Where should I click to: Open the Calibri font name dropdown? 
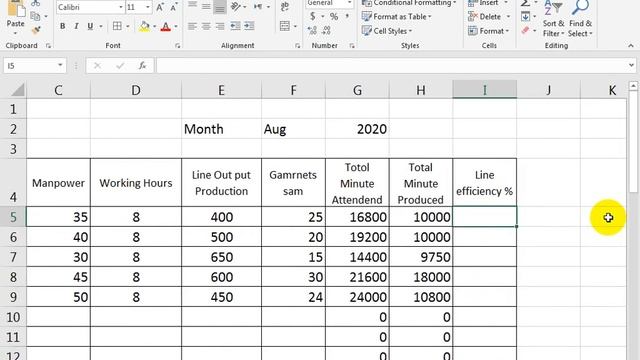pos(121,7)
